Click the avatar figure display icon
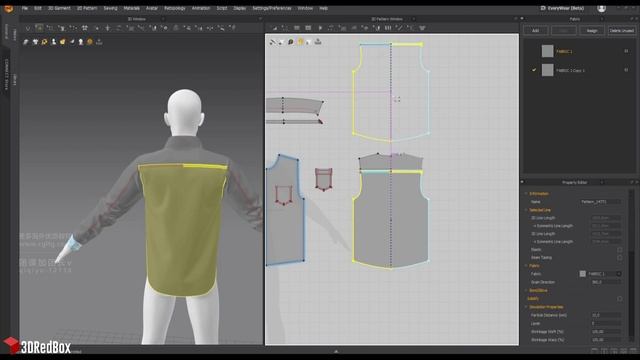Image resolution: width=640 pixels, height=360 pixels. [x=53, y=42]
